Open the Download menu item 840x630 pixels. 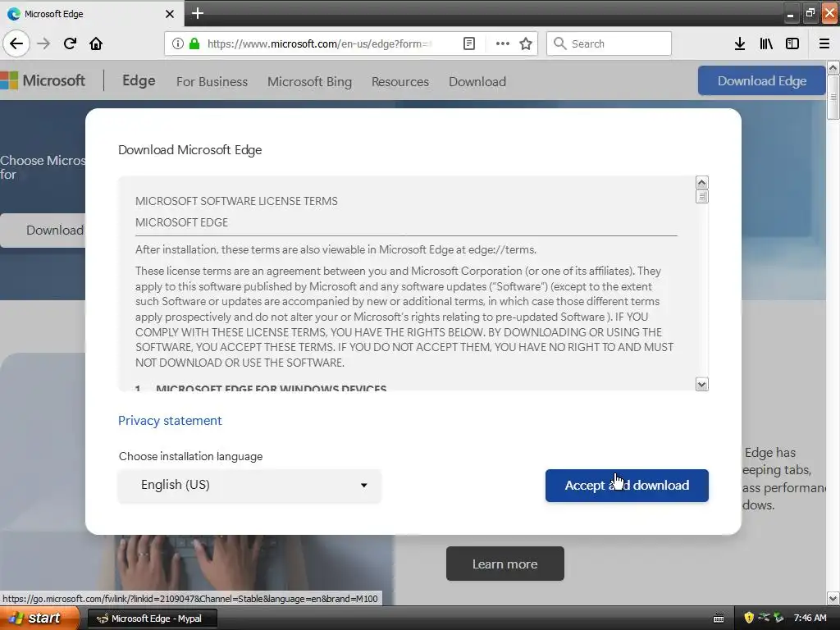pos(477,81)
